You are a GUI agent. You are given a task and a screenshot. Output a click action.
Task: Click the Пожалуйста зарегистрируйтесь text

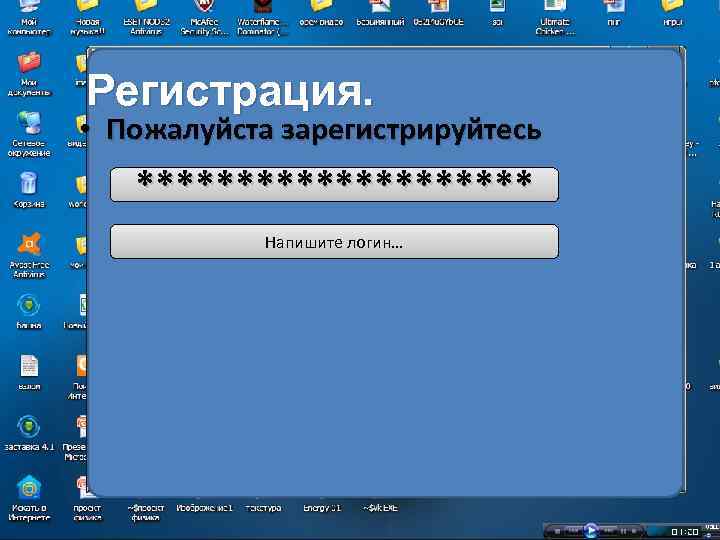[324, 129]
